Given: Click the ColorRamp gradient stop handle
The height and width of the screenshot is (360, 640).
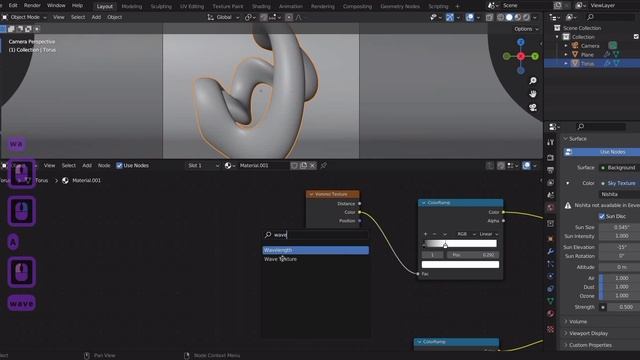Looking at the screenshot, I should [x=445, y=245].
